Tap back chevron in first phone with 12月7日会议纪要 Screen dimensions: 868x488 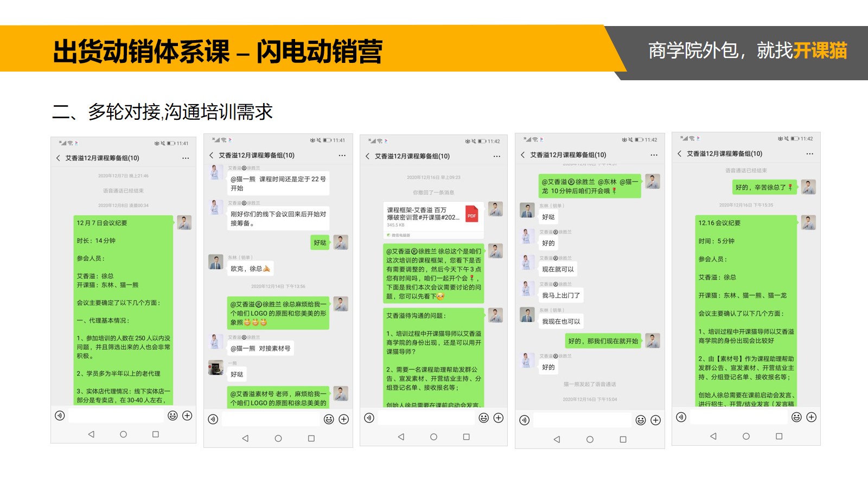click(x=58, y=158)
